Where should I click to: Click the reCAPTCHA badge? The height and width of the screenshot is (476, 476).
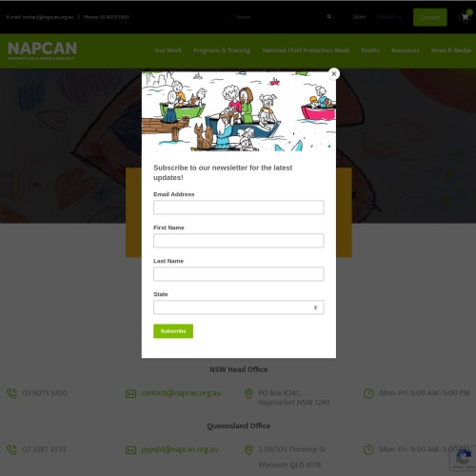tap(463, 458)
